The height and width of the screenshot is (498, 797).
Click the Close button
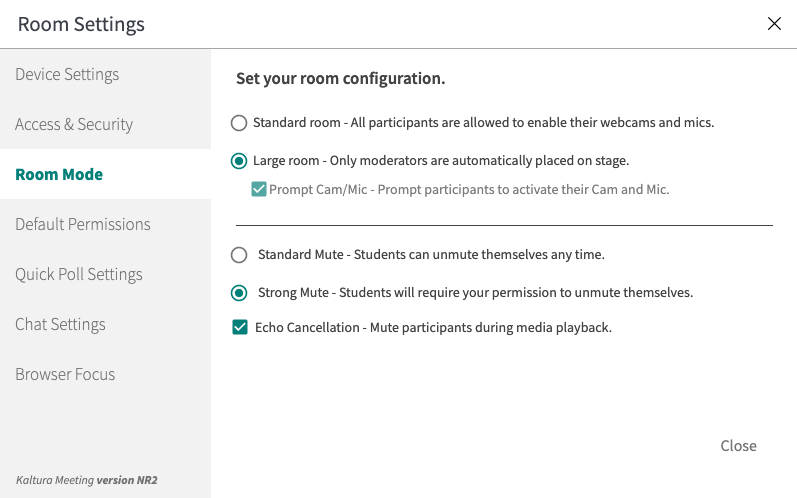coord(738,446)
